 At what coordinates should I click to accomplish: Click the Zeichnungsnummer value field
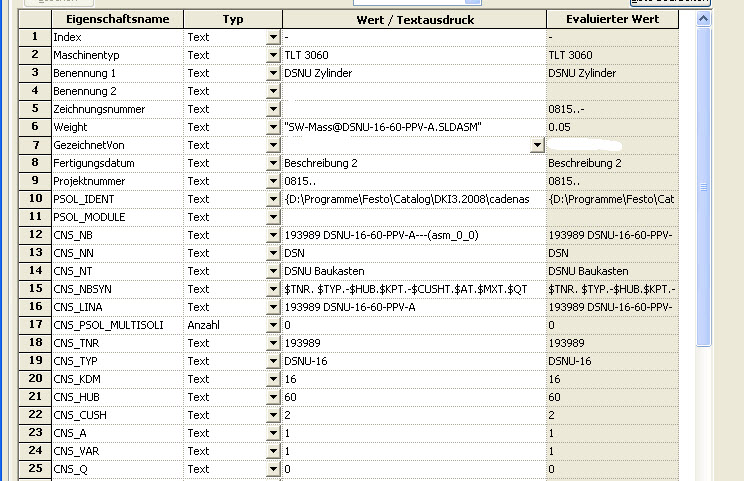(412, 109)
